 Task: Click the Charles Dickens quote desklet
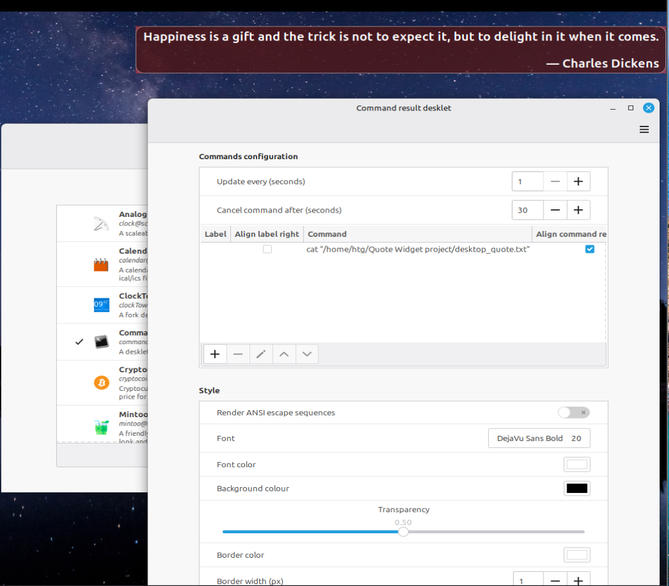click(400, 50)
